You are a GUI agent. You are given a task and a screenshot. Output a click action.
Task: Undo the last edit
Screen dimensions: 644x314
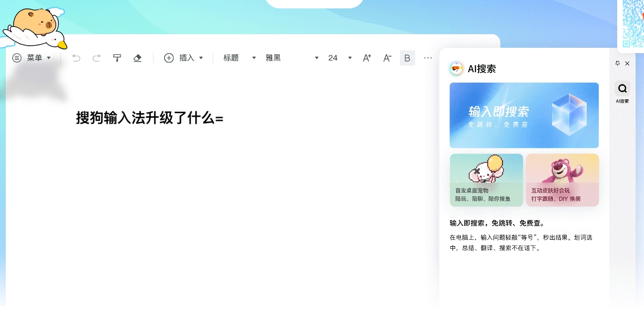76,58
